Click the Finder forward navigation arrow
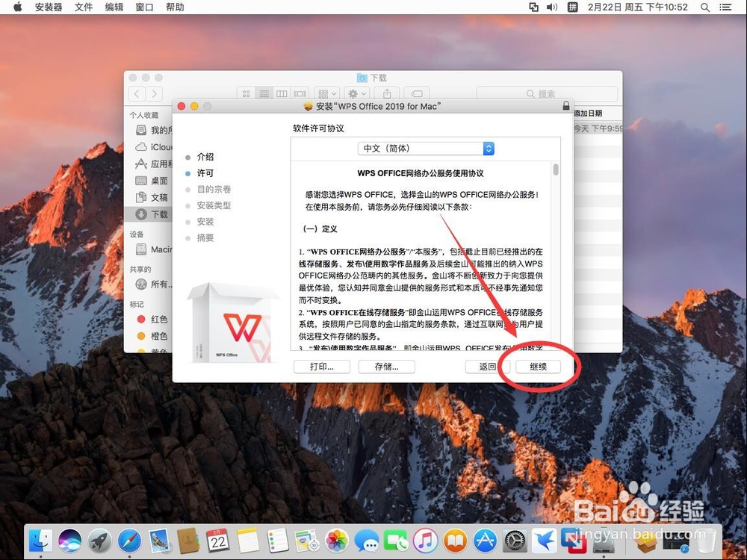This screenshot has width=747, height=560. pyautogui.click(x=154, y=94)
